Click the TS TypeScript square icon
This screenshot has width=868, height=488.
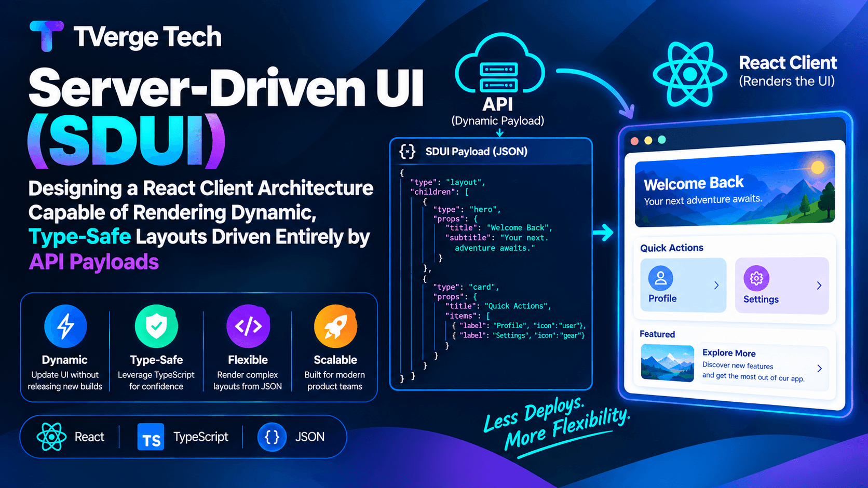[151, 437]
